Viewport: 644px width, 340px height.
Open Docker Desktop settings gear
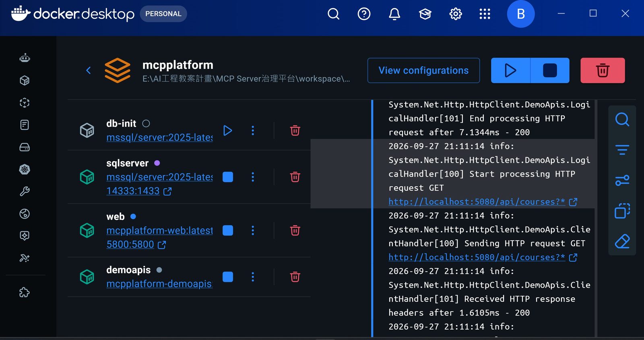[456, 14]
